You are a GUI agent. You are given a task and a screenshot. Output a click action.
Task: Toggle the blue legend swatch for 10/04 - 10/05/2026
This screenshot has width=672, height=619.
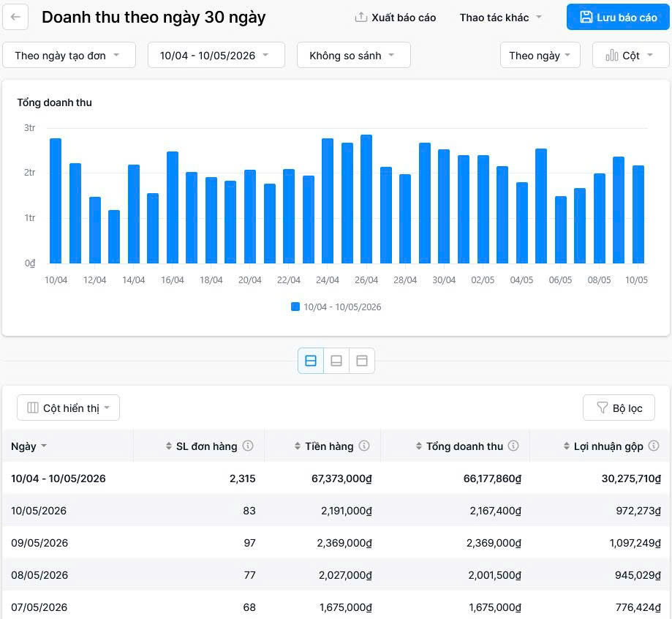tap(295, 307)
